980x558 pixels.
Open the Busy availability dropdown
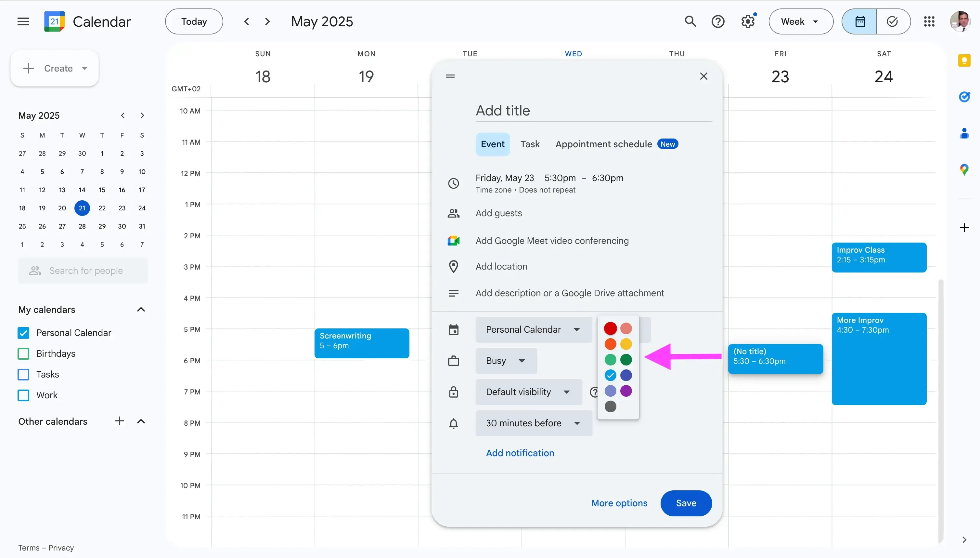pyautogui.click(x=506, y=361)
